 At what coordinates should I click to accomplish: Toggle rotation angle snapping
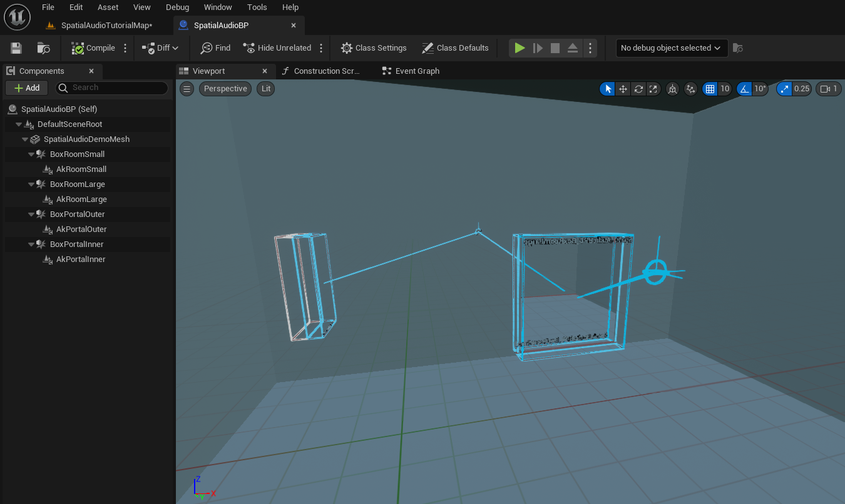[744, 89]
